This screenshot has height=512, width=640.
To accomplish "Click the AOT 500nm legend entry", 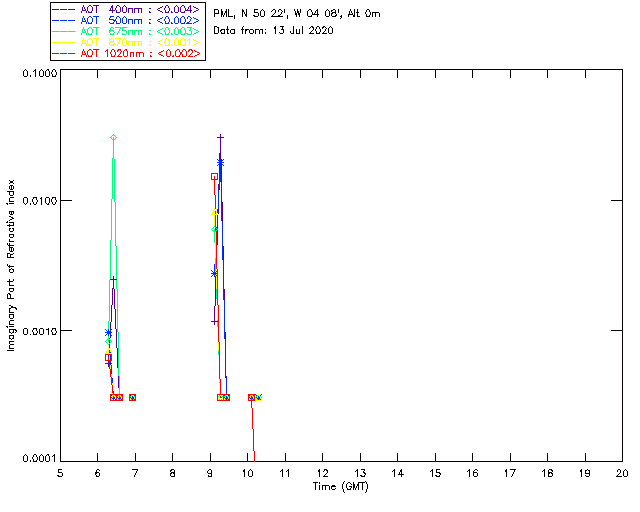I will [127, 20].
